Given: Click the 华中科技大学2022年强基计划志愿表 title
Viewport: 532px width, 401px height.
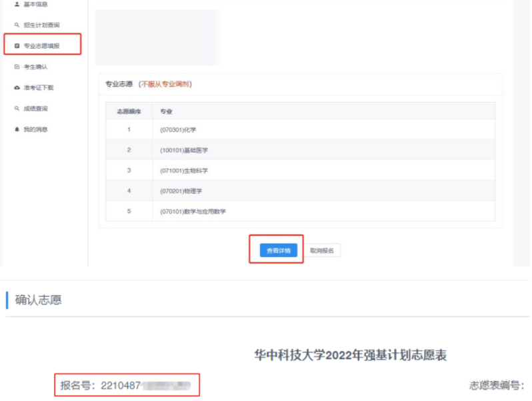Looking at the screenshot, I should [351, 355].
